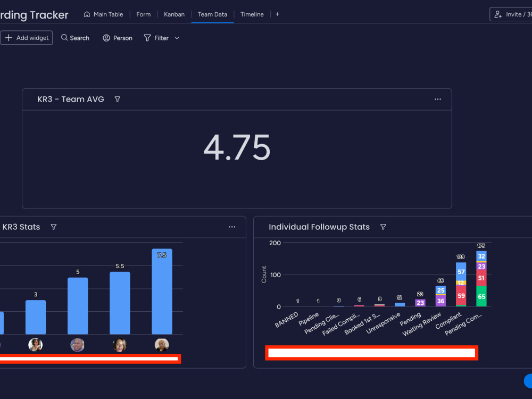Click the Individual Followup Stats title

coord(319,227)
